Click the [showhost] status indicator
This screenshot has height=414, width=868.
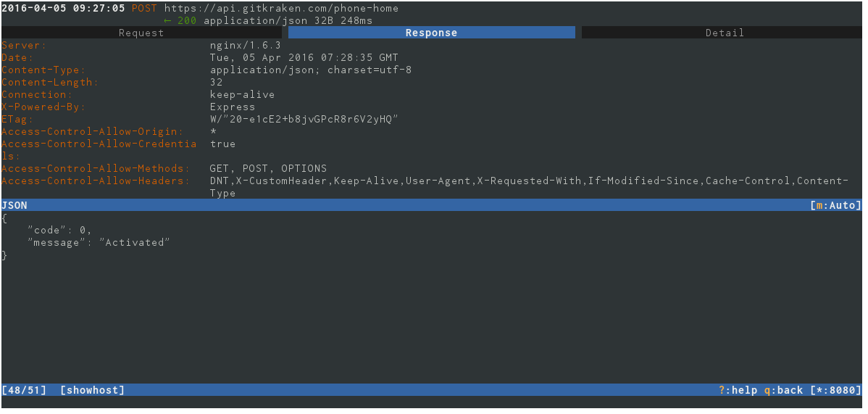[x=93, y=390]
